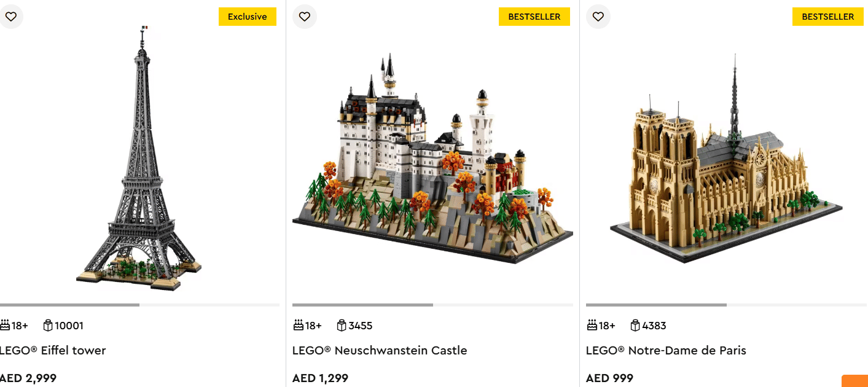Toggle wishlist heart for Notre-Dame de Paris
868x387 pixels.
[x=598, y=17]
